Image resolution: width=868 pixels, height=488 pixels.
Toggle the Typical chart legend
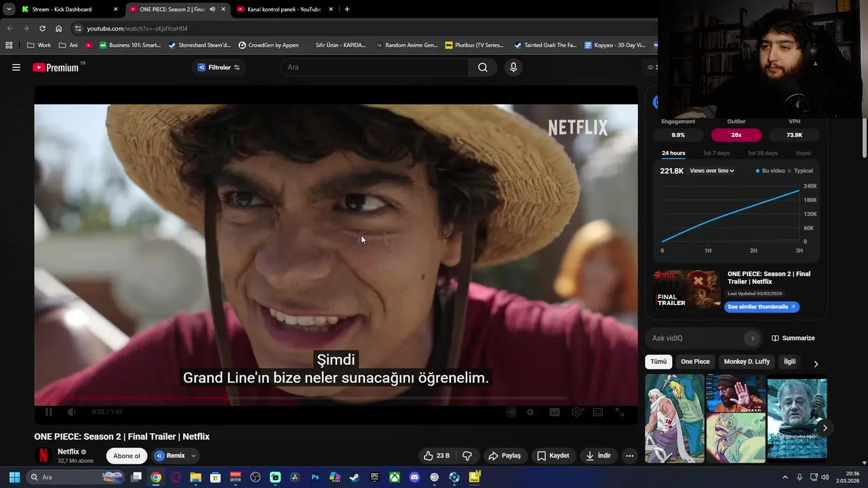pos(801,171)
